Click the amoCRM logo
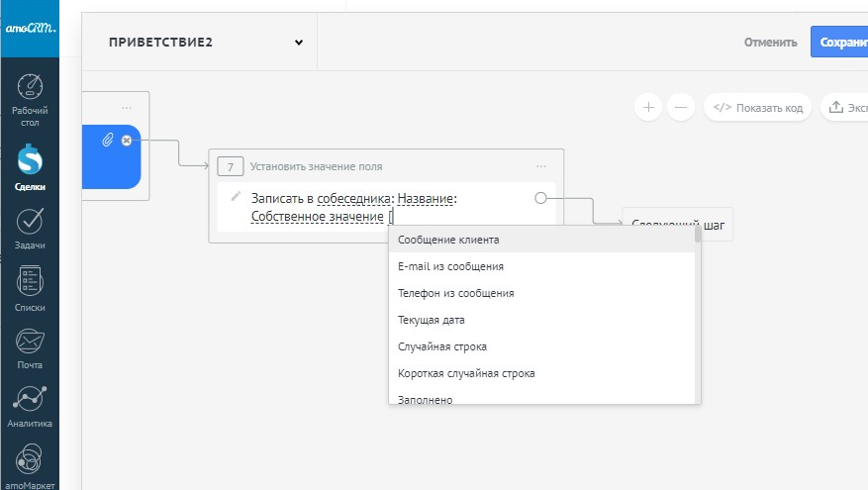This screenshot has width=868, height=490. click(30, 30)
